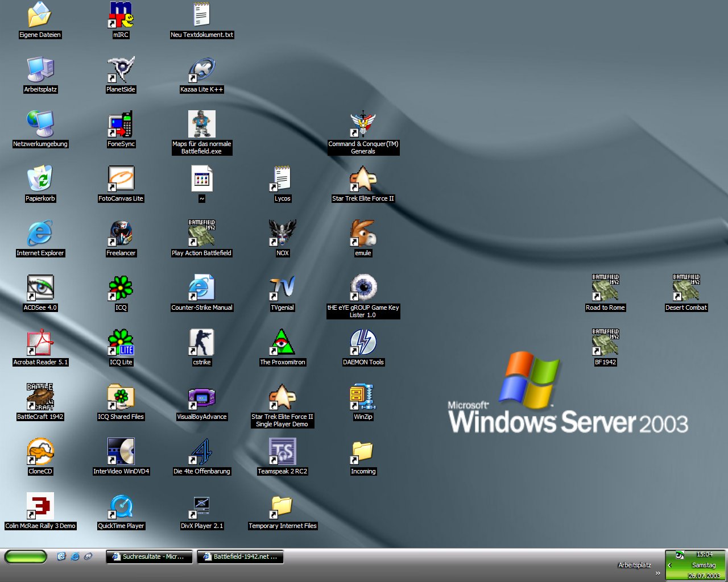728x582 pixels.
Task: Click the NOX game icon
Action: (282, 234)
